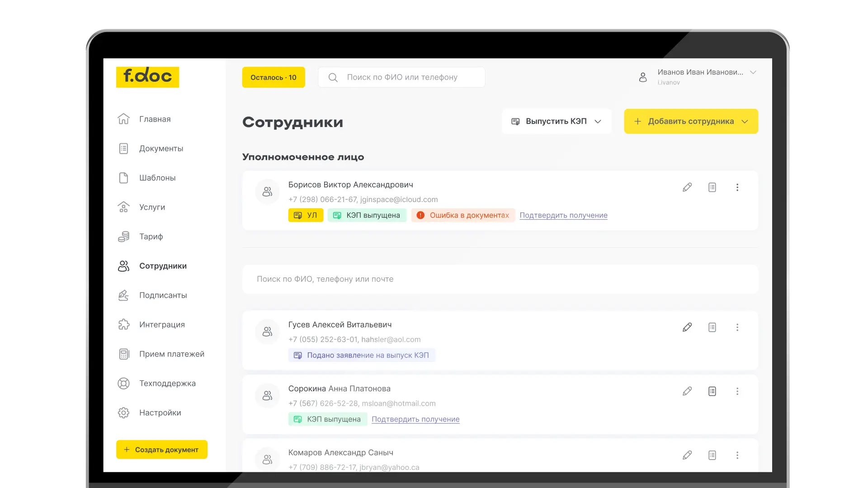Open Подписанты section in sidebar

163,296
